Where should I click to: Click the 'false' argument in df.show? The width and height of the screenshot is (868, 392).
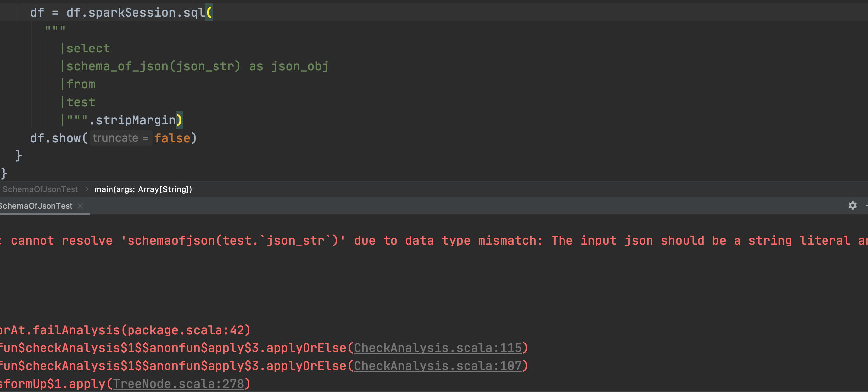pos(172,138)
